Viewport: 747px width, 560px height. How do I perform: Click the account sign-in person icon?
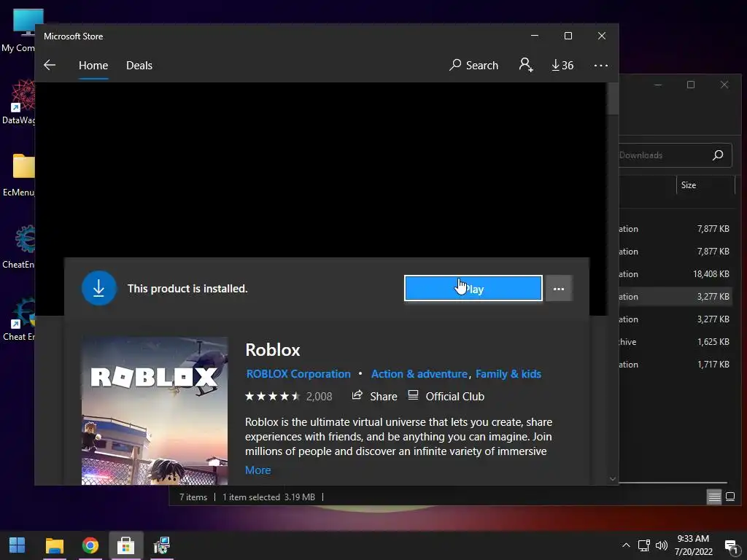[x=526, y=65]
